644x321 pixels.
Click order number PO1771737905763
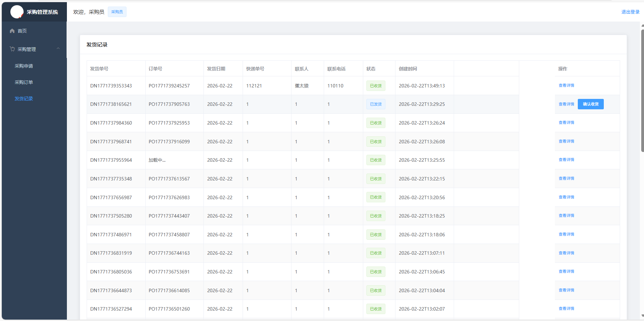pos(169,104)
